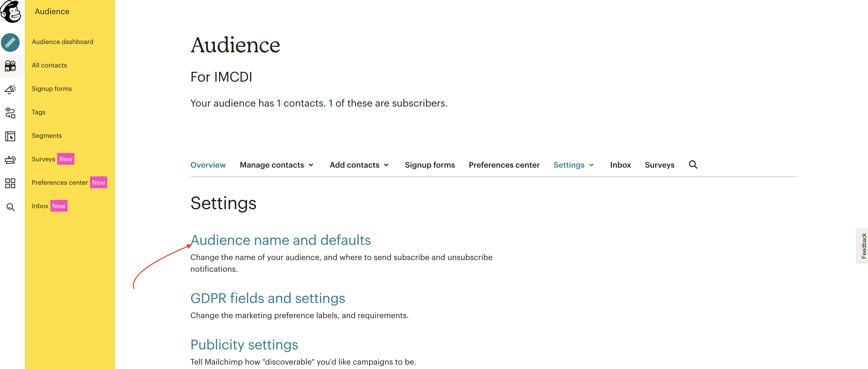
Task: Open the Integrations grid icon
Action: pos(11,183)
